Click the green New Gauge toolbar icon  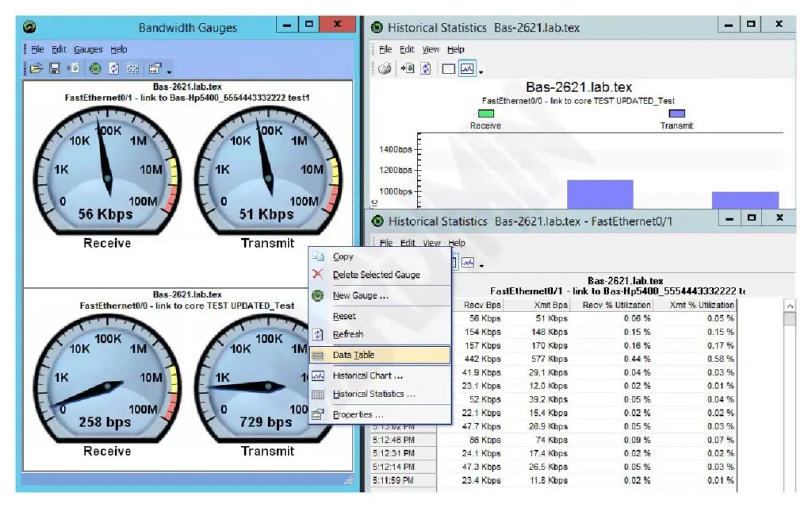point(95,68)
